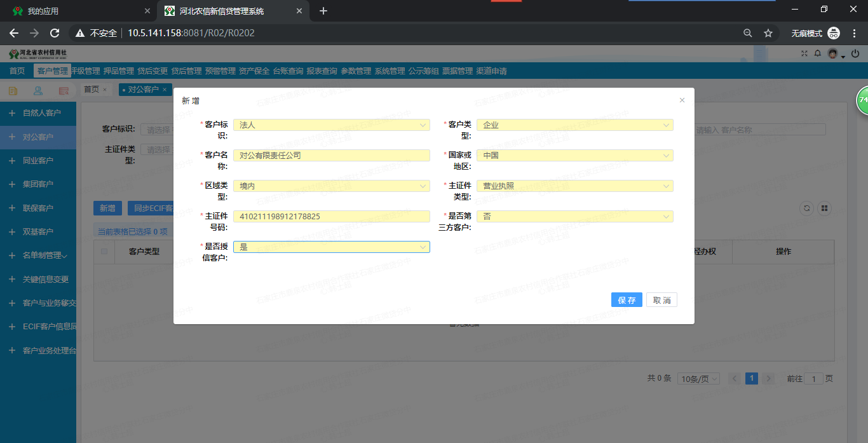Expand the 主证件类型 dropdown showing 营业执照
868x443 pixels.
click(x=574, y=186)
